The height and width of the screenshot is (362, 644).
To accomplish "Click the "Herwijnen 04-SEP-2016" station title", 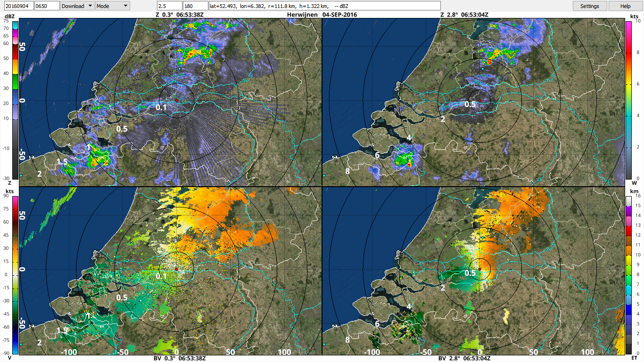I will 322,15.
